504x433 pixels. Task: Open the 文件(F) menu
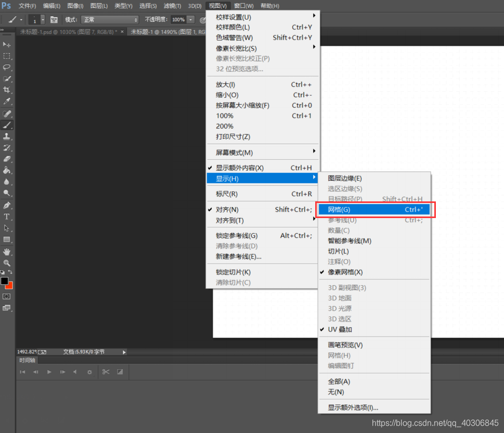tap(27, 6)
